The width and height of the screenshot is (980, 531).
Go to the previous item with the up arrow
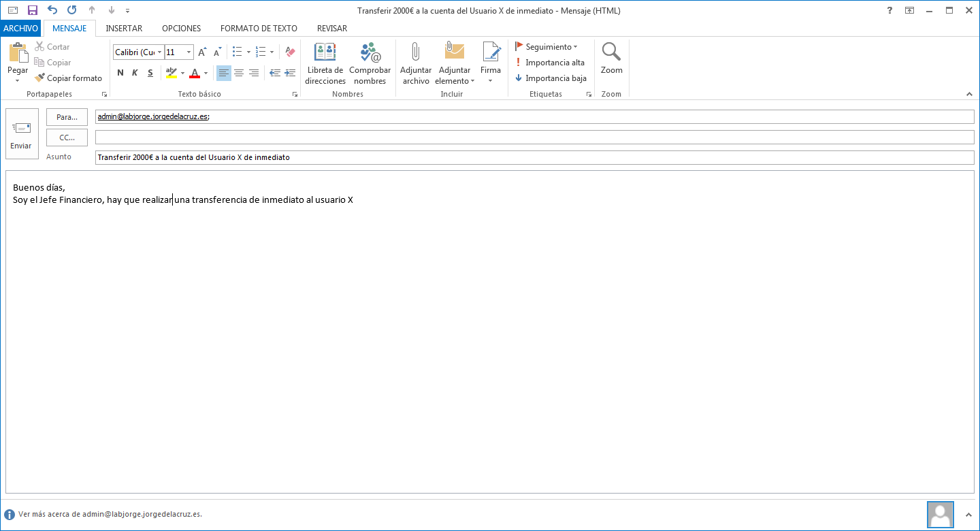[x=92, y=10]
